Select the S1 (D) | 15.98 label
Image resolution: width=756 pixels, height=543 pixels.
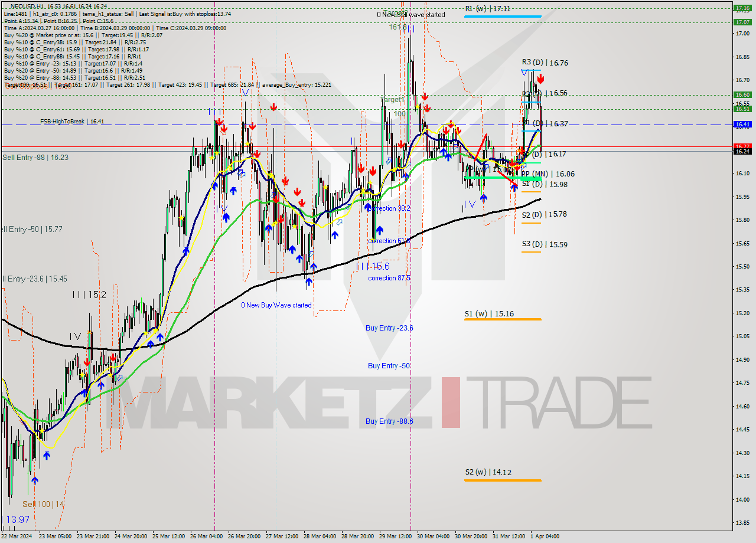coord(545,184)
